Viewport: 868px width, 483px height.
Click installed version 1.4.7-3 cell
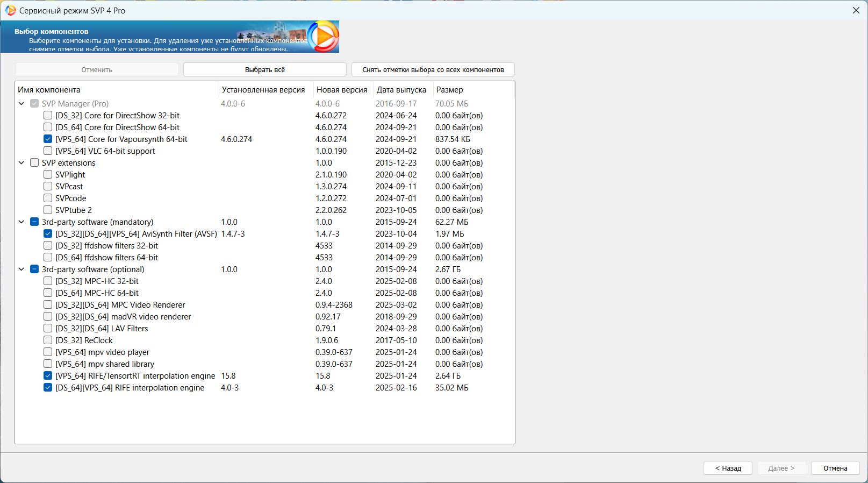[233, 233]
